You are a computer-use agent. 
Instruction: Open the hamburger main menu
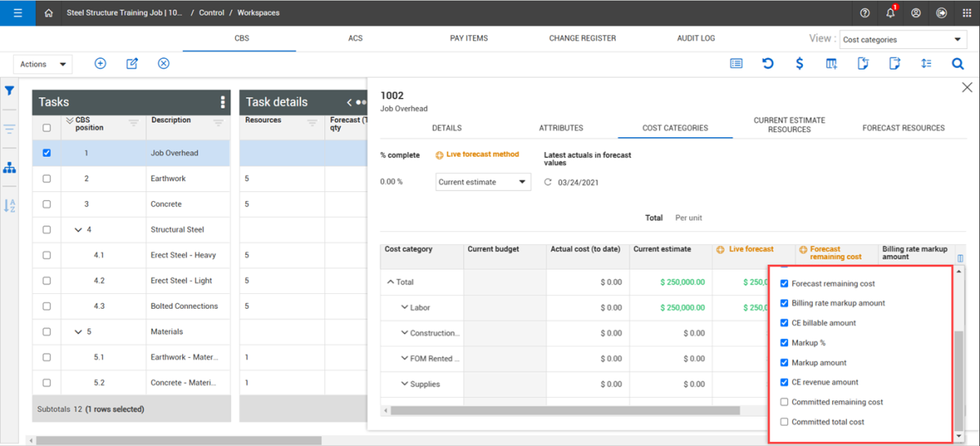17,13
